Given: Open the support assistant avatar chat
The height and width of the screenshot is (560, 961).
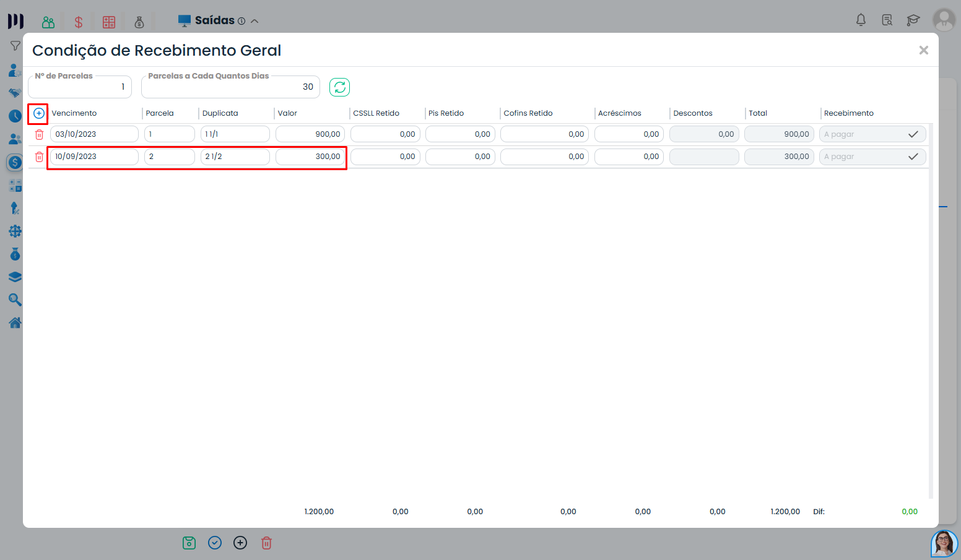Looking at the screenshot, I should coord(944,543).
